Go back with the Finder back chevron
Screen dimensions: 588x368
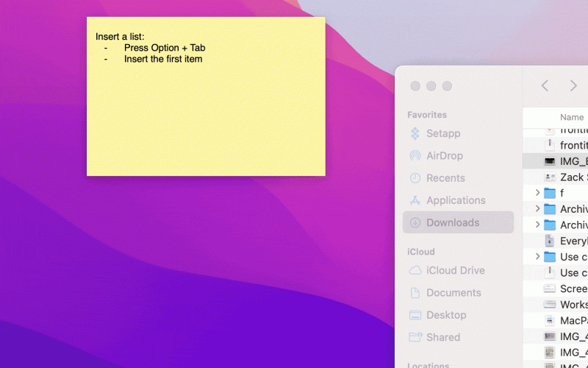coord(545,85)
